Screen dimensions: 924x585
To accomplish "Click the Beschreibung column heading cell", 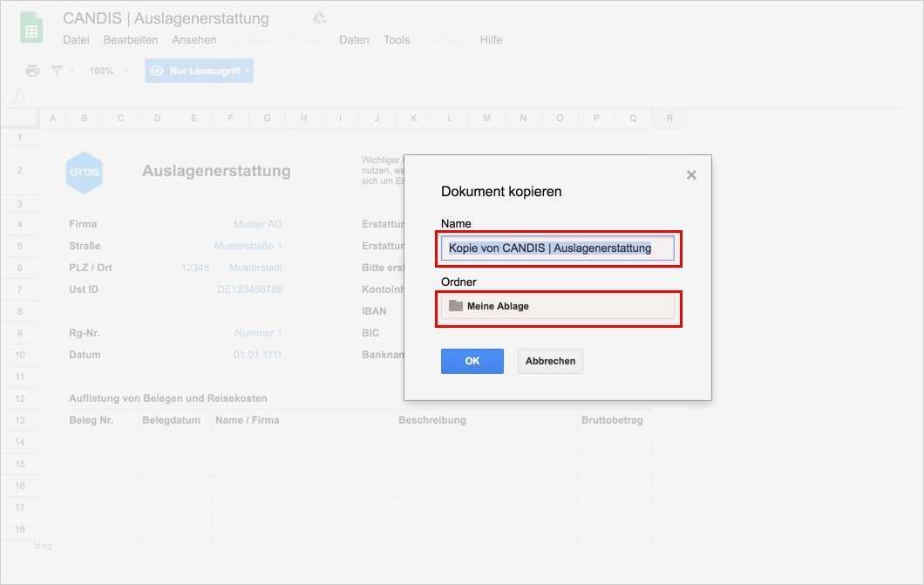I will (x=432, y=420).
